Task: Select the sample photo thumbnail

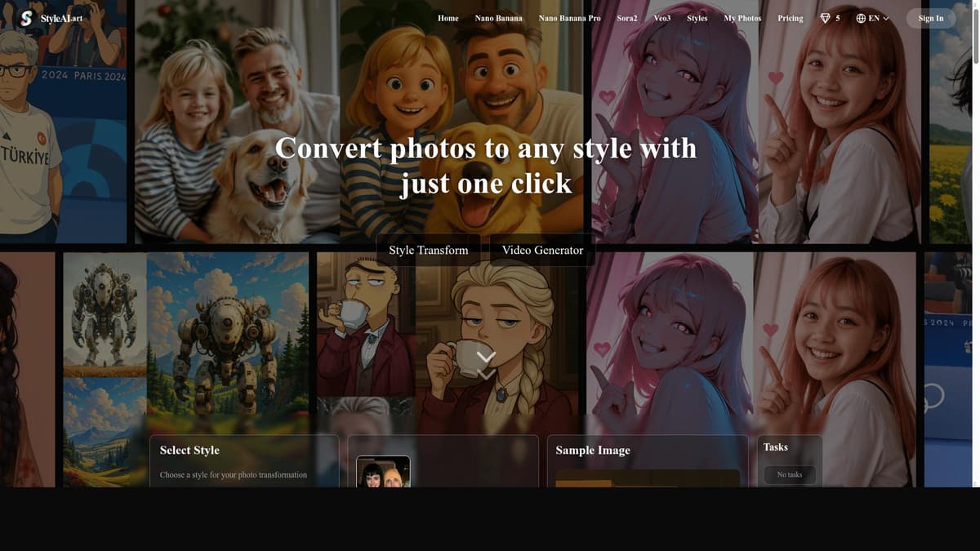Action: (x=383, y=472)
